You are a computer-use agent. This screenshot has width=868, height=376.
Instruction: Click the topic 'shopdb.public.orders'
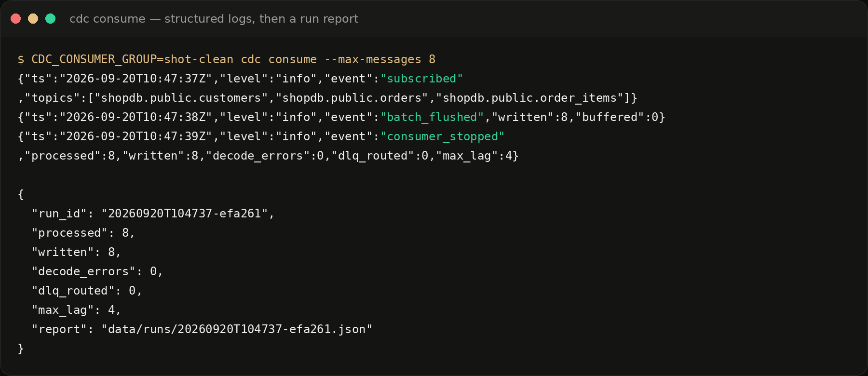355,98
